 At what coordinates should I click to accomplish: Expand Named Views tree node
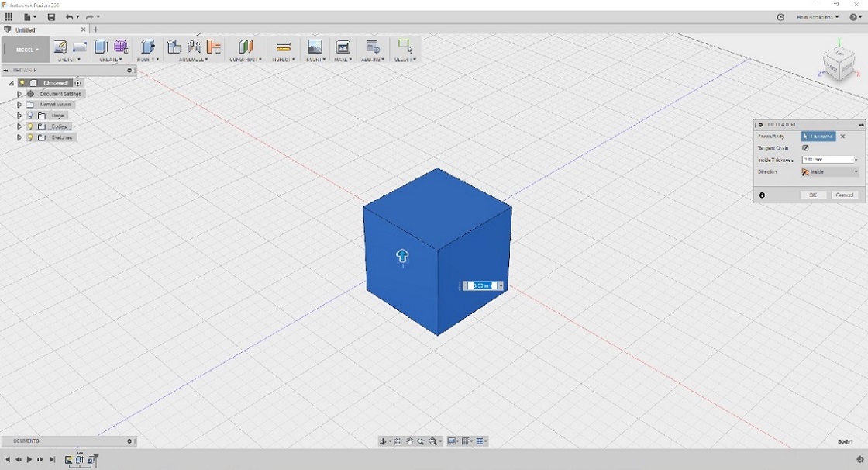(19, 105)
